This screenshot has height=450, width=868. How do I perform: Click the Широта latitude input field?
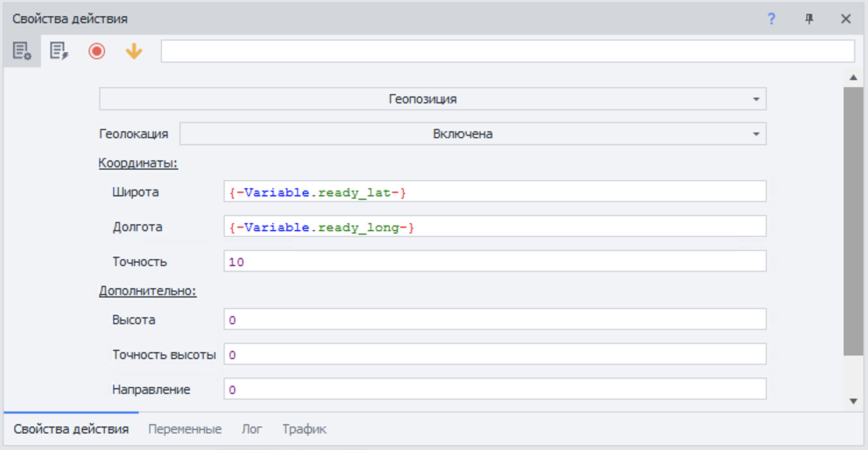click(x=495, y=192)
